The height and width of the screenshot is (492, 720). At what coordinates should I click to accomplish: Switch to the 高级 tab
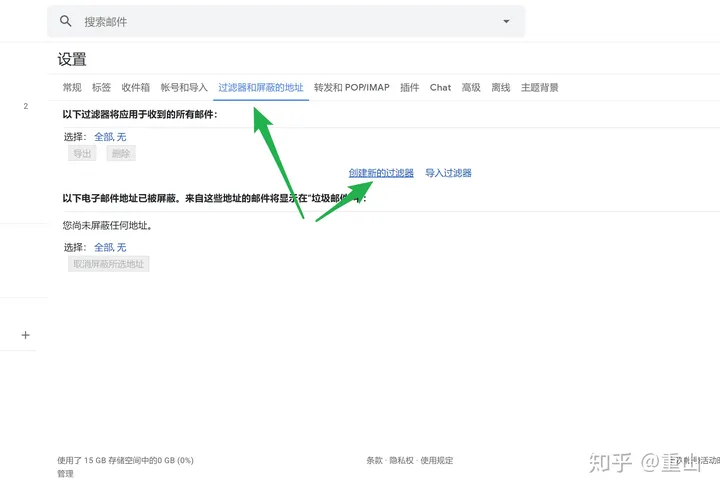tap(471, 87)
